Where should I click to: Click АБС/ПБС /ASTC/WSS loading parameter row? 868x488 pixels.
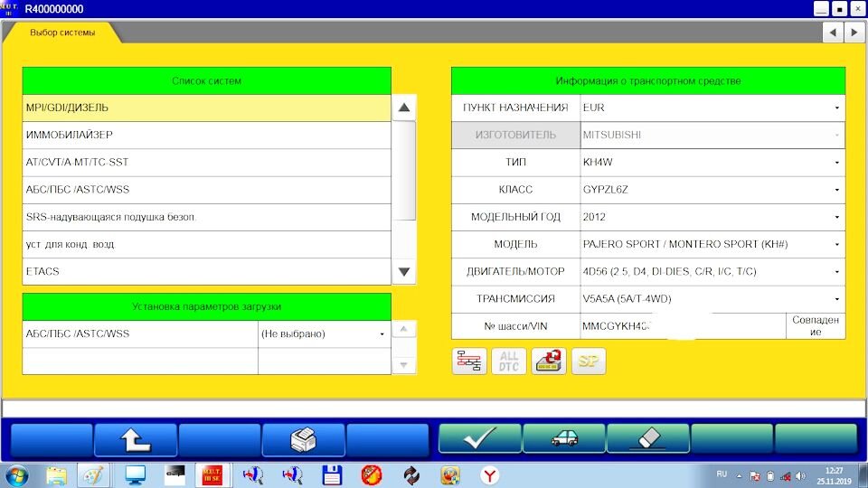coord(140,334)
